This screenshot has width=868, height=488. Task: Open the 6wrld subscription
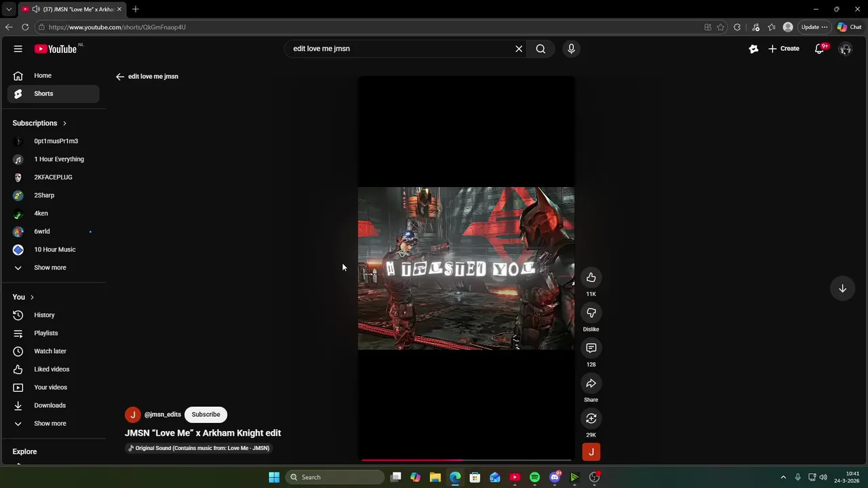coord(54,231)
